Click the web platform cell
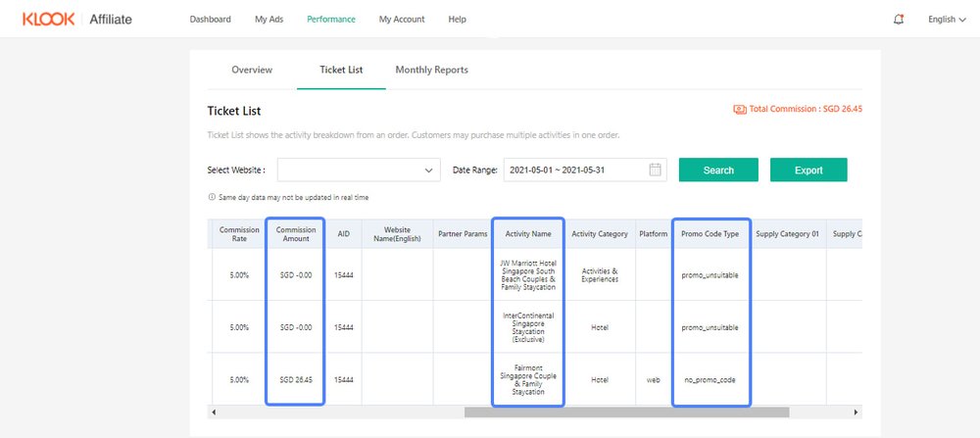Screen dimensions: 980x438 pos(653,380)
